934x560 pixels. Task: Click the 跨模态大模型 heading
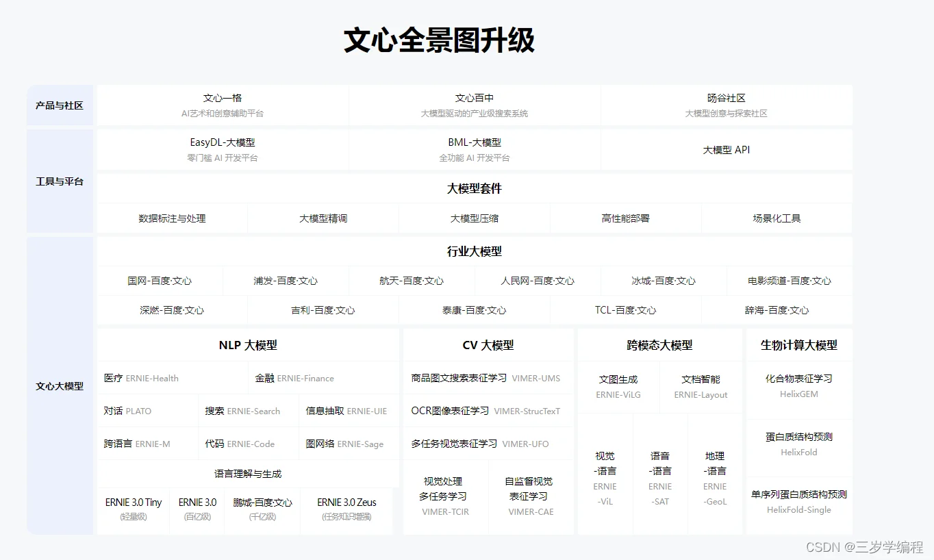click(660, 345)
